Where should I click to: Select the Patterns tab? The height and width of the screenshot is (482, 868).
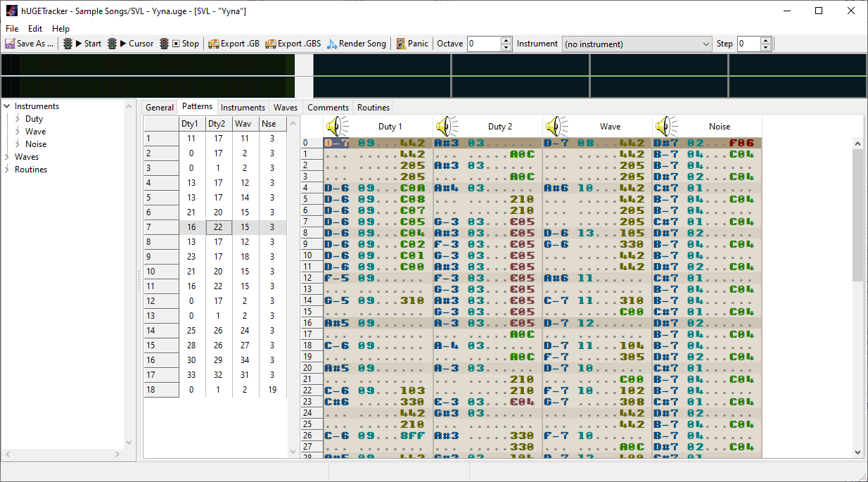click(x=197, y=106)
